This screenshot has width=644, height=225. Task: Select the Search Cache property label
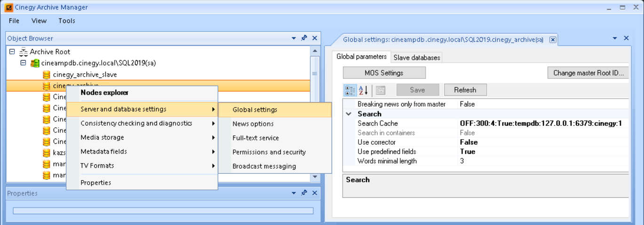coord(377,124)
